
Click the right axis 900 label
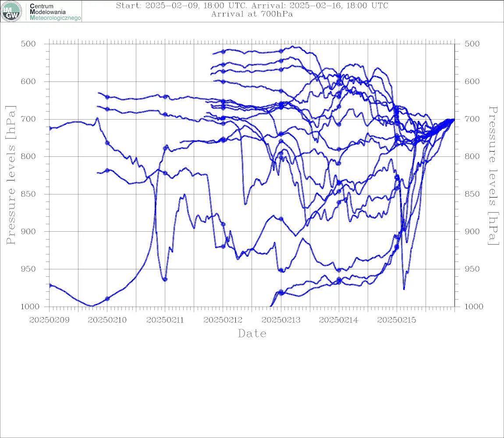(x=472, y=231)
